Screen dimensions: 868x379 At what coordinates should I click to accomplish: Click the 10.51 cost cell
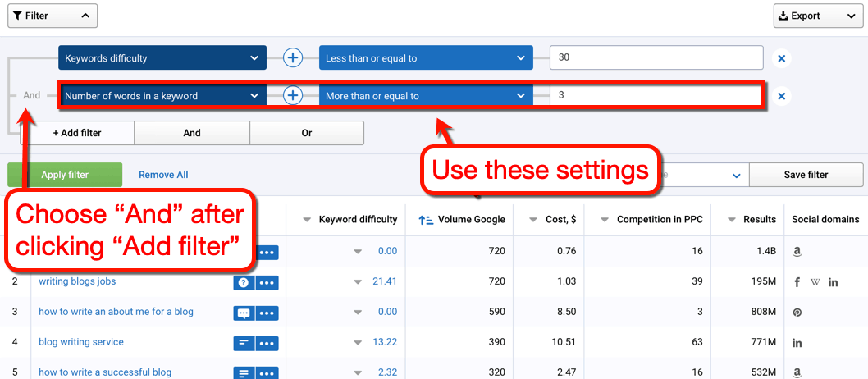564,342
